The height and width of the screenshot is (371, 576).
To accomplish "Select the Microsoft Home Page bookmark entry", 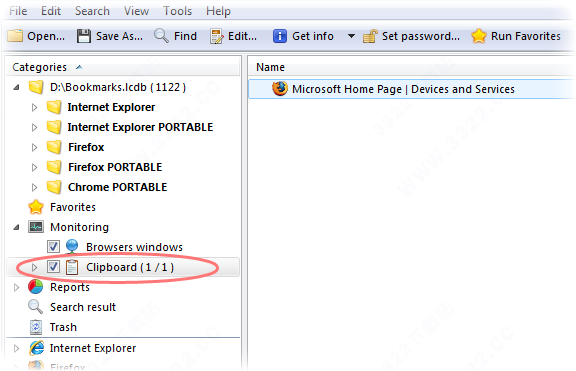I will pos(411,89).
